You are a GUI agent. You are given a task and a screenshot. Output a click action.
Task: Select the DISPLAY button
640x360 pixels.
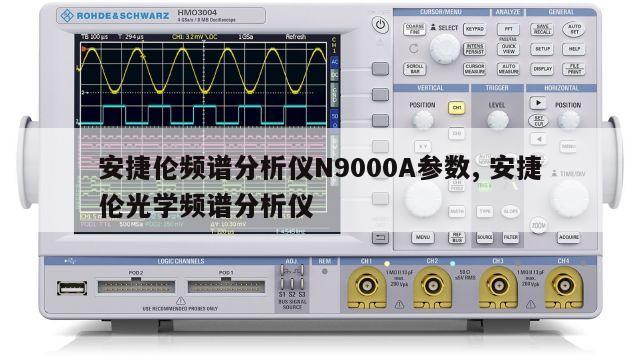point(542,69)
